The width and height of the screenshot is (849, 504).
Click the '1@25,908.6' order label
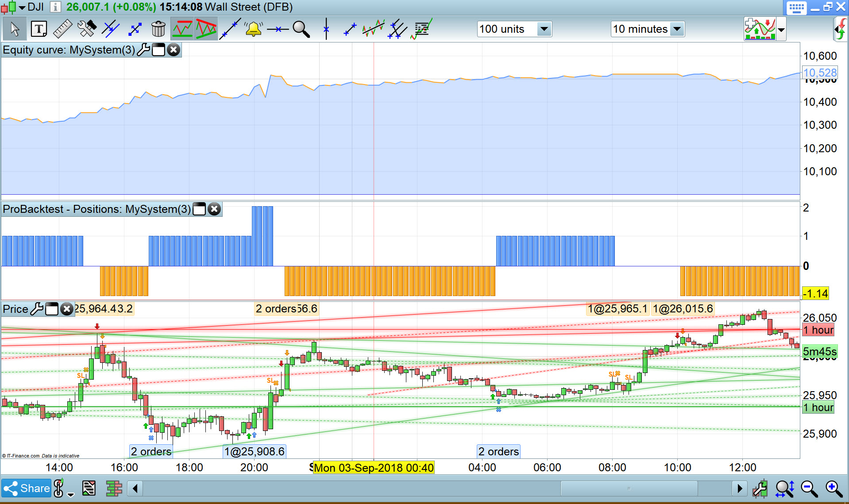tap(255, 451)
